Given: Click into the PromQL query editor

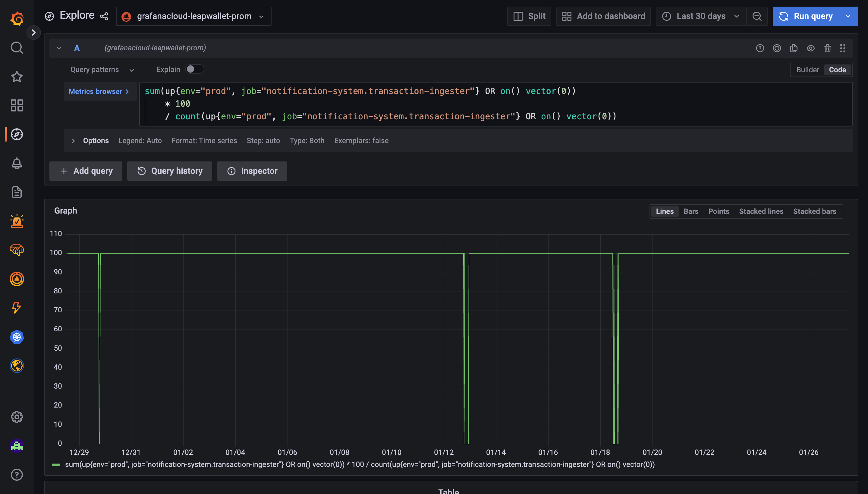Looking at the screenshot, I should (x=495, y=104).
